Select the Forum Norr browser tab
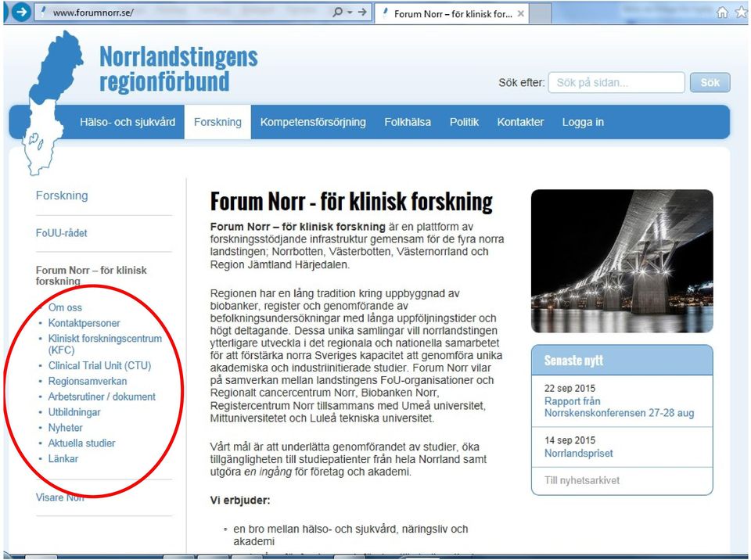Screen dimensions: 751x560 pyautogui.click(x=451, y=14)
